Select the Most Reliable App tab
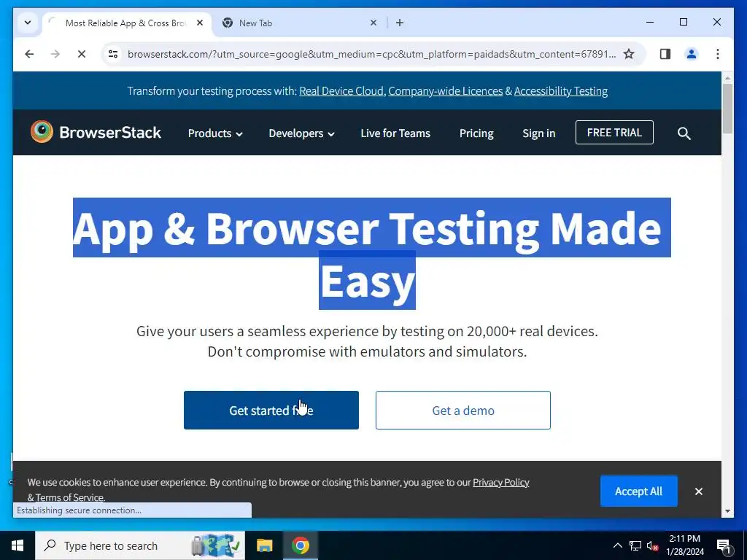Viewport: 747px width, 560px height. pos(127,23)
